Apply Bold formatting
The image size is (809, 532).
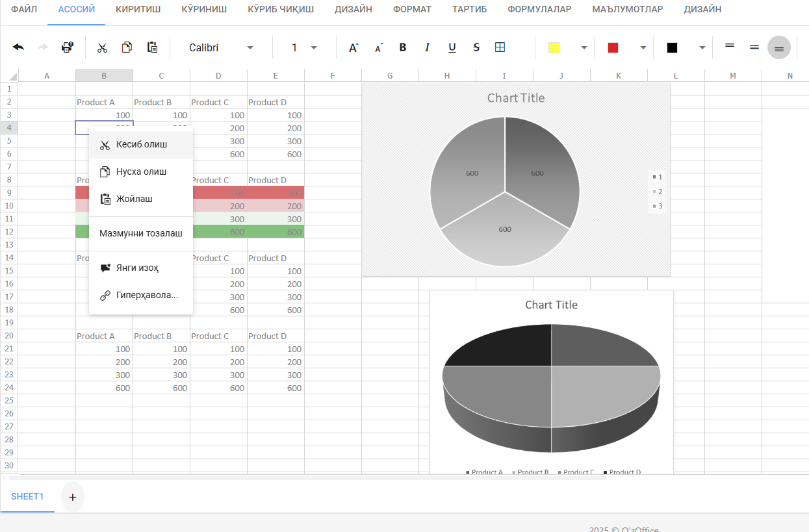[402, 47]
